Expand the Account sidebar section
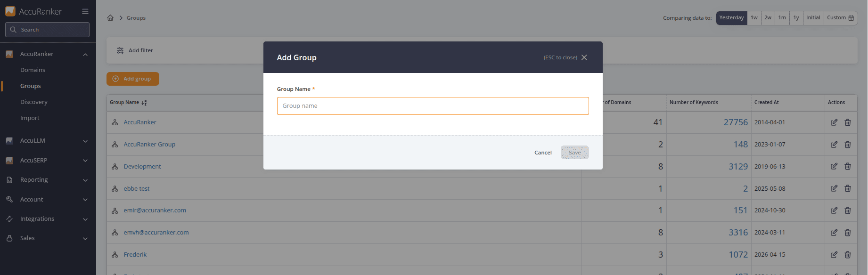Image resolution: width=868 pixels, height=275 pixels. 85,200
